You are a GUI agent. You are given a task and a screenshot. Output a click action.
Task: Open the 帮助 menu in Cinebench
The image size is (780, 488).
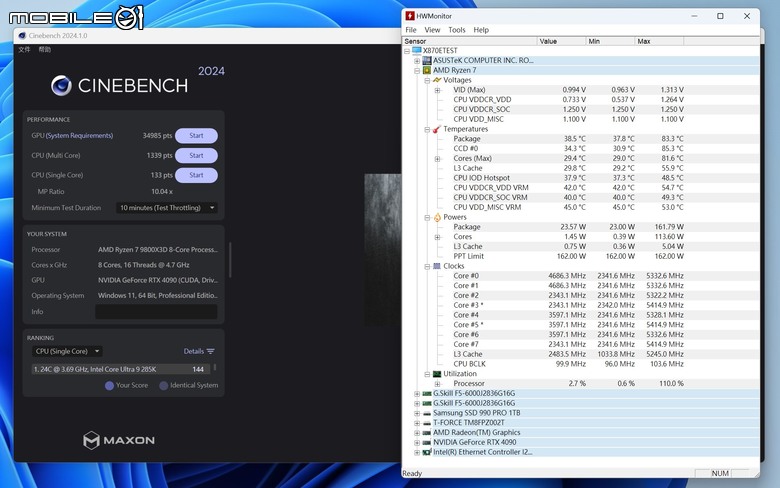(x=45, y=49)
